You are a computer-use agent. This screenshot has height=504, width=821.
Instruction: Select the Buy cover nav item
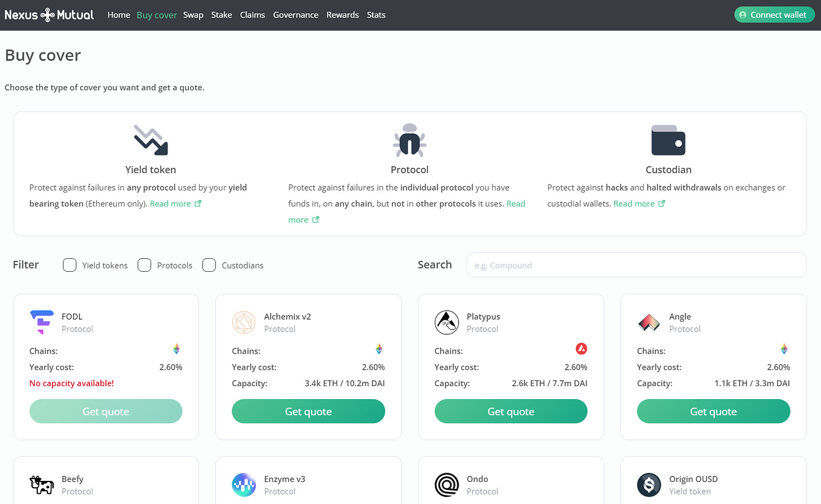157,15
